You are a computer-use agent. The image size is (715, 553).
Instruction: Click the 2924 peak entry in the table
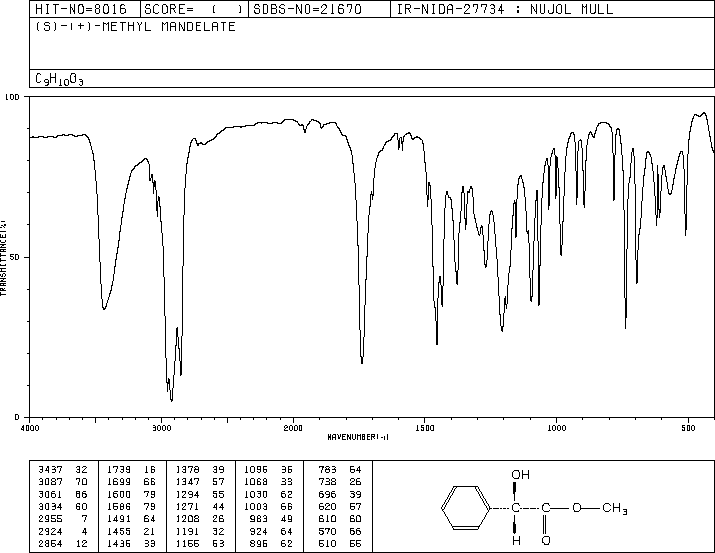click(63, 532)
